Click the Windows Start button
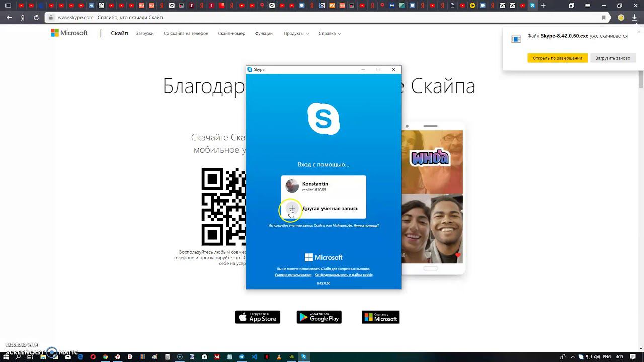The image size is (644, 362). (6, 357)
